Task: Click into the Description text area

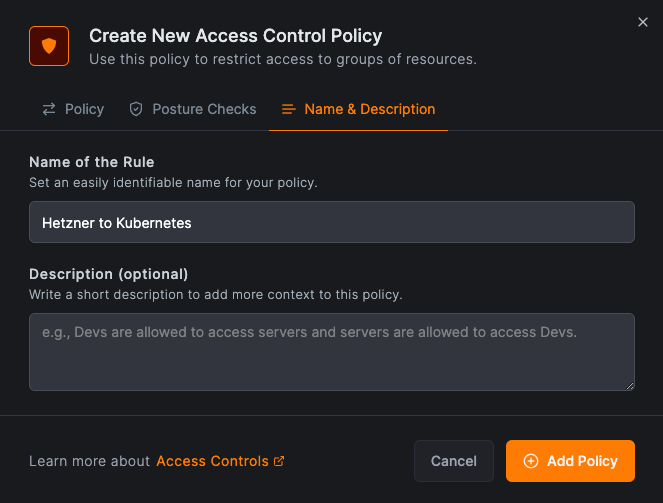Action: [x=331, y=351]
